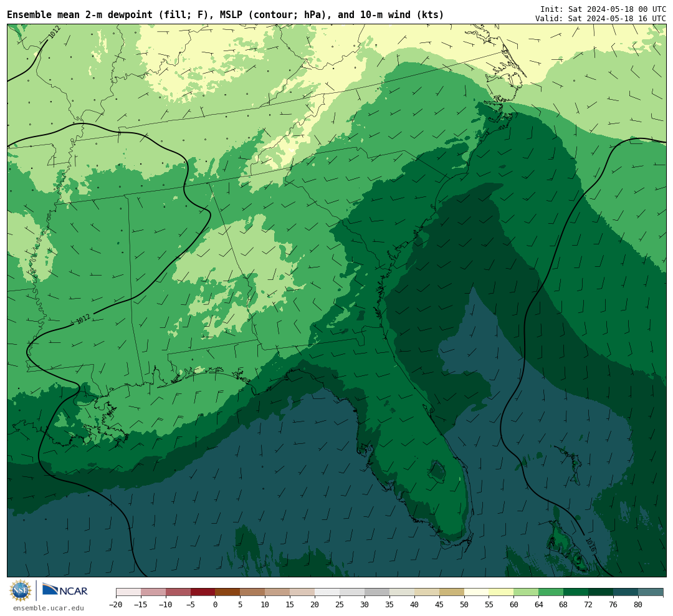673x616 pixels.
Task: Select the Valid time text line
Action: [601, 19]
